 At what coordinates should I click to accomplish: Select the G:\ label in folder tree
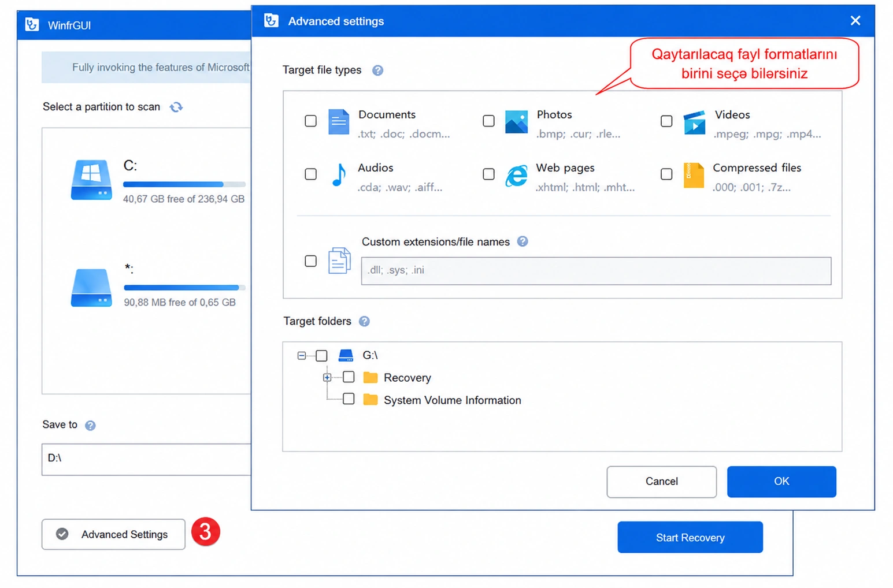coord(370,355)
